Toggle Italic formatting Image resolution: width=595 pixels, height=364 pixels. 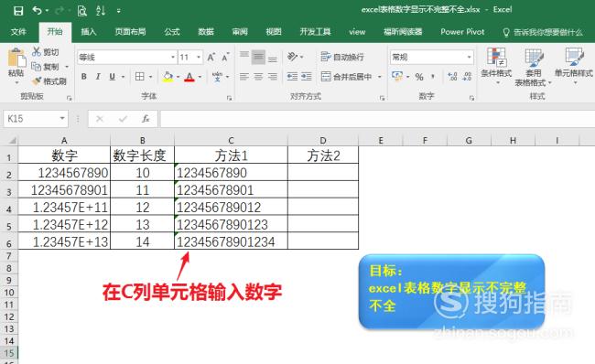pyautogui.click(x=98, y=77)
